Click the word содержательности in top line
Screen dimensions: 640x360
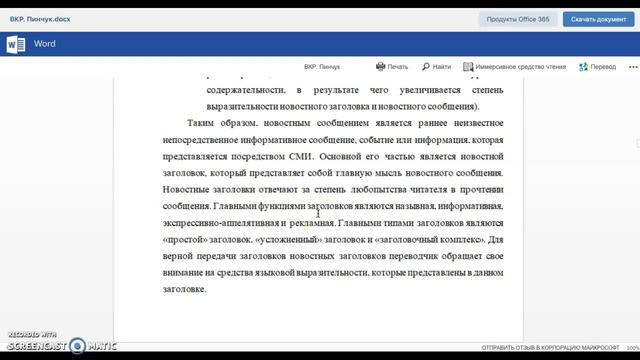click(246, 90)
